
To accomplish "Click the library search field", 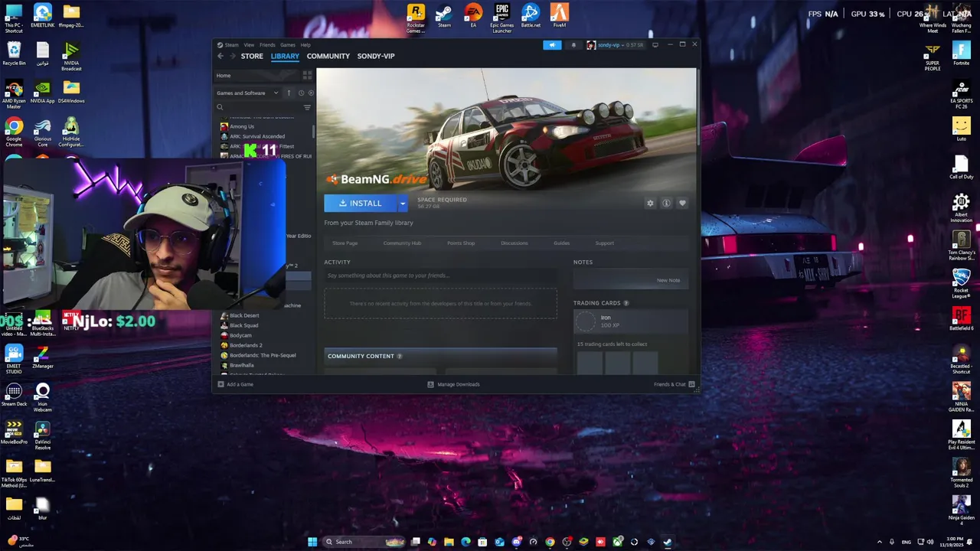I will tap(260, 107).
